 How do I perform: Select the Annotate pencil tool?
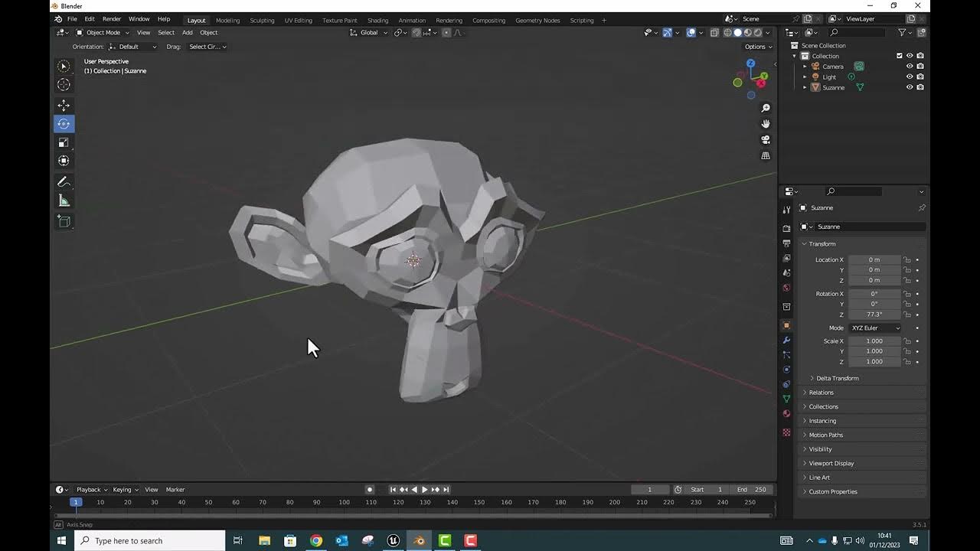[x=64, y=182]
